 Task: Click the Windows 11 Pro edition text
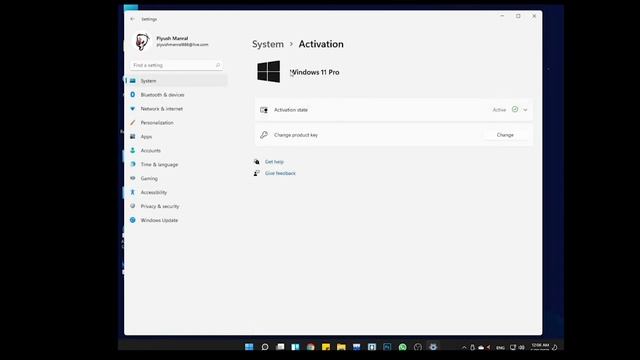click(314, 72)
